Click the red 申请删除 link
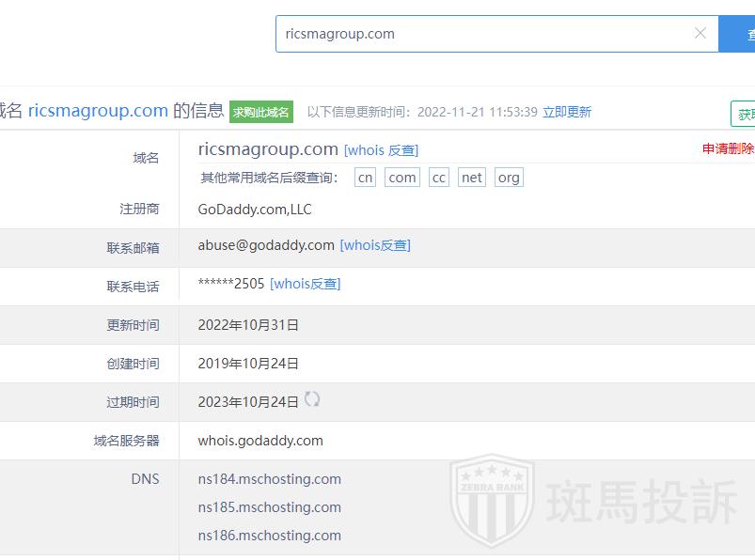 [x=729, y=149]
